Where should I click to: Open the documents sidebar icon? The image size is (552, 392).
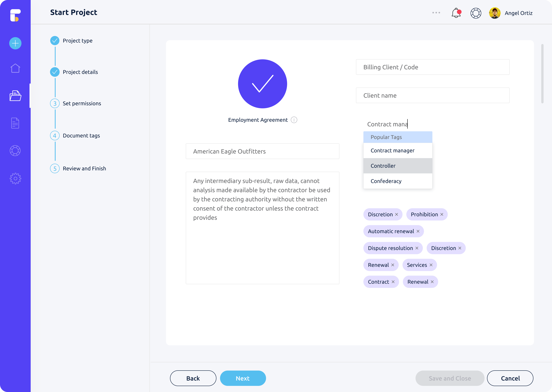coord(15,123)
